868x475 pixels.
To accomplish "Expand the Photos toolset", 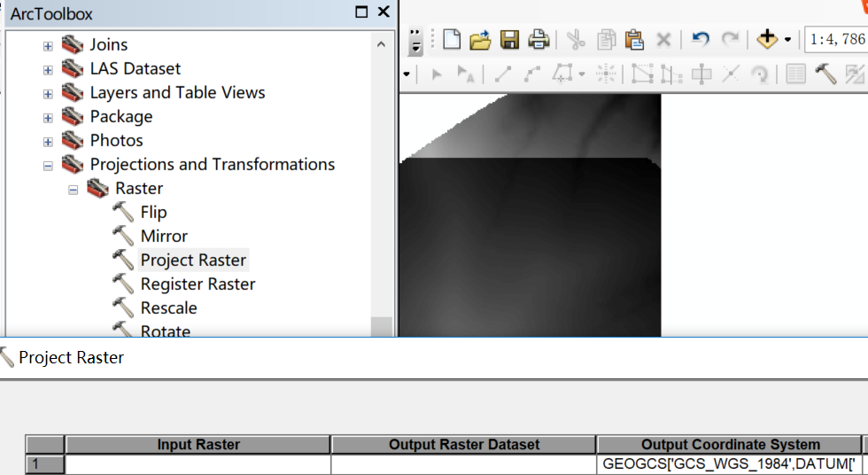I will point(48,142).
